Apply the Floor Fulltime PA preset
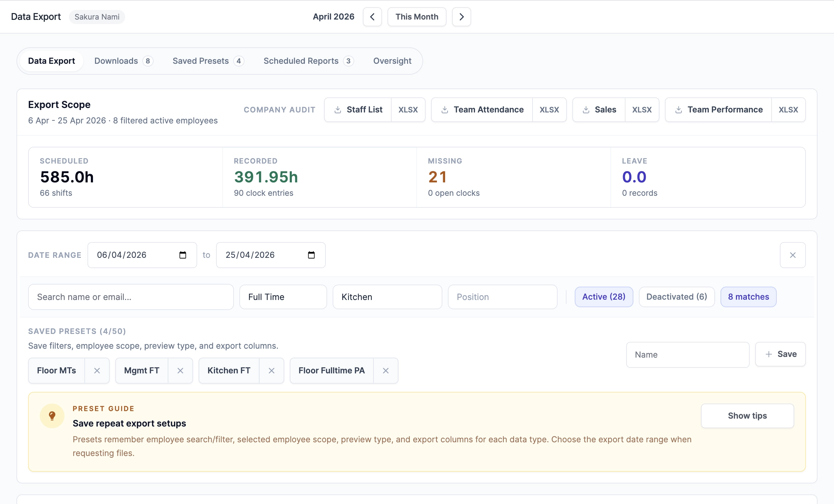 pos(332,371)
